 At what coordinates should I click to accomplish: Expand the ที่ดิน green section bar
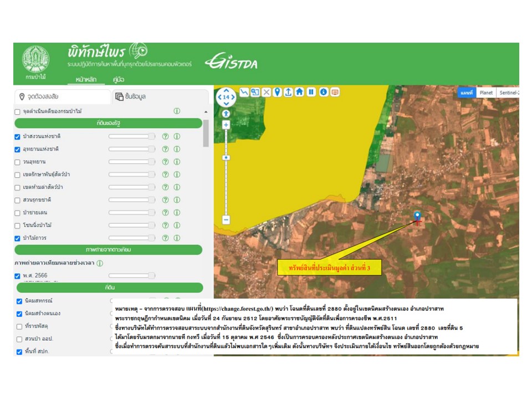point(109,288)
